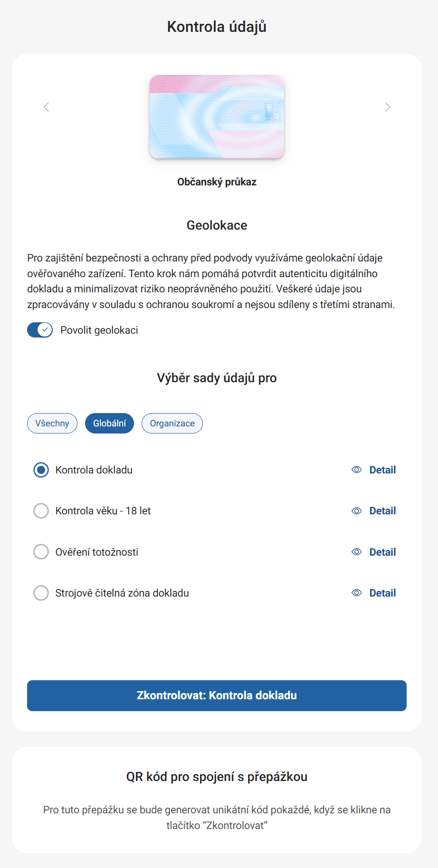Click Zkontrolovat: Kontrola dokladu button

(x=217, y=695)
